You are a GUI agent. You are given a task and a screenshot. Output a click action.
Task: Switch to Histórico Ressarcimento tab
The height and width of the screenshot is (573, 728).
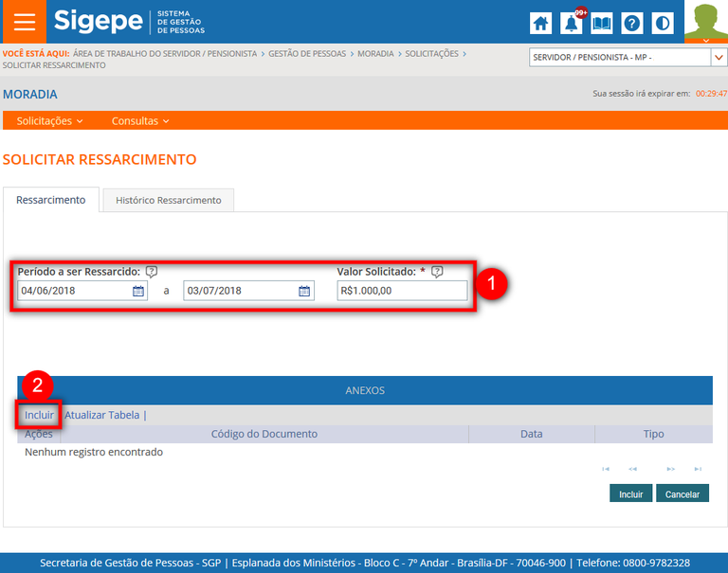(x=168, y=200)
